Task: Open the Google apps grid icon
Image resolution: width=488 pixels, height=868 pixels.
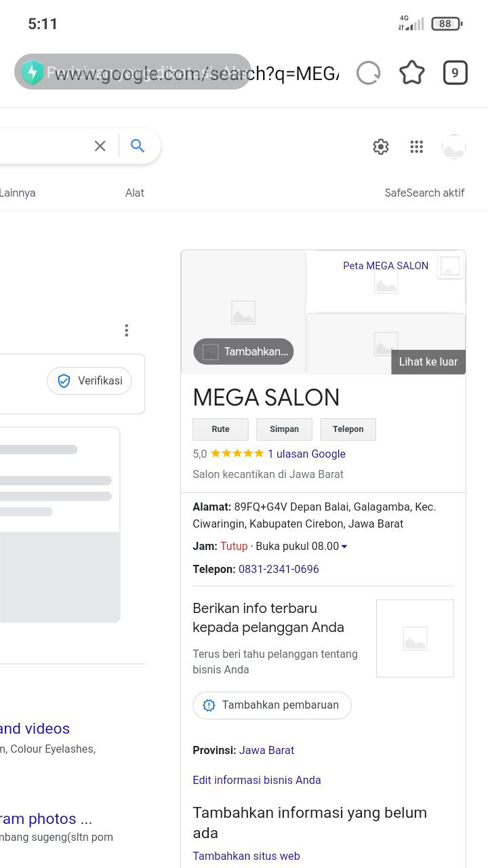Action: (x=417, y=146)
